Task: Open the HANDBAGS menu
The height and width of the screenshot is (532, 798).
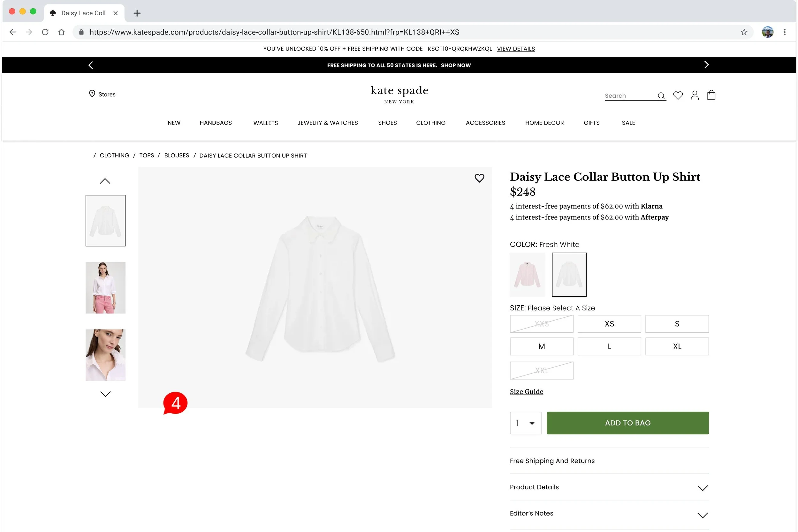Action: [216, 123]
